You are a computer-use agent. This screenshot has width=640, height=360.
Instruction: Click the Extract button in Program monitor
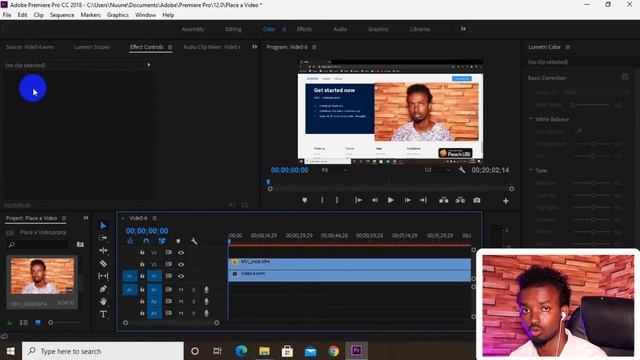point(460,200)
